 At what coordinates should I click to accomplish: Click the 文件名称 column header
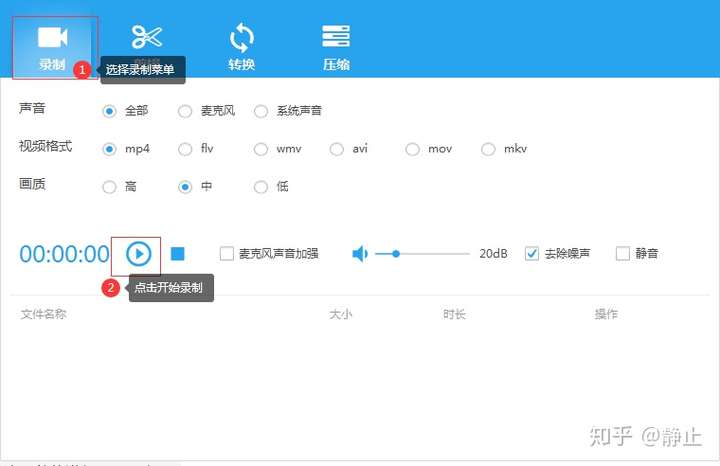[44, 314]
